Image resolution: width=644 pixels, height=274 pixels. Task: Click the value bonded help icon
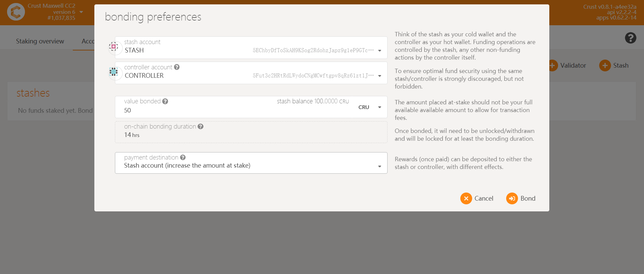pos(165,101)
